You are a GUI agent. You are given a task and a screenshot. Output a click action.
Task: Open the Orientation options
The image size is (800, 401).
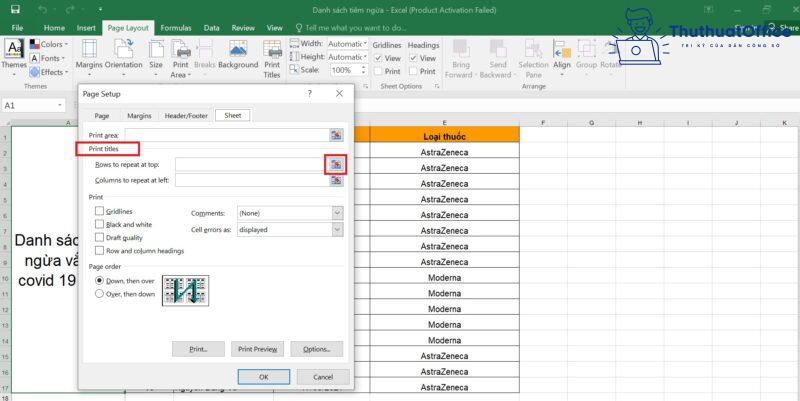click(x=123, y=57)
